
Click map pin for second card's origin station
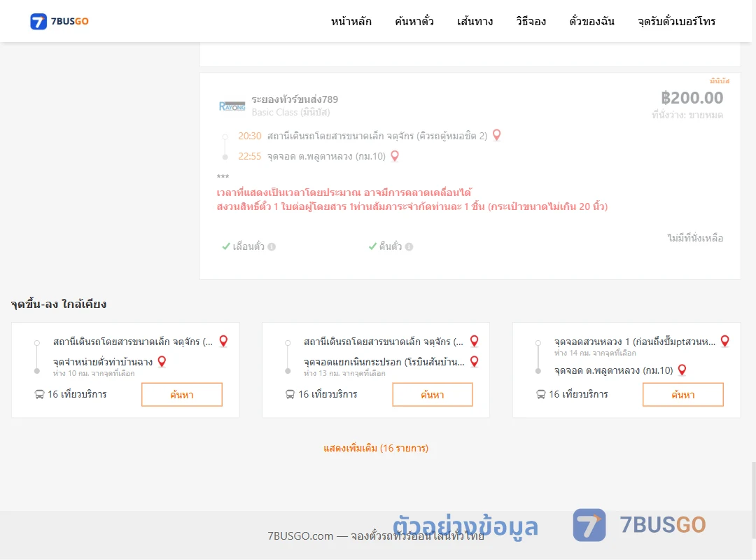(x=475, y=341)
